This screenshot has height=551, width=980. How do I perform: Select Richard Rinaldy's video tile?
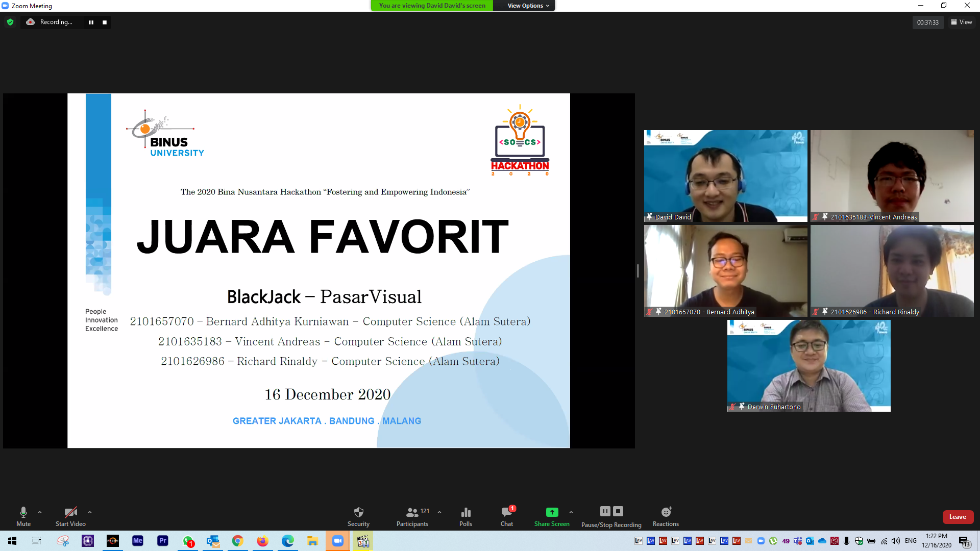click(x=892, y=271)
